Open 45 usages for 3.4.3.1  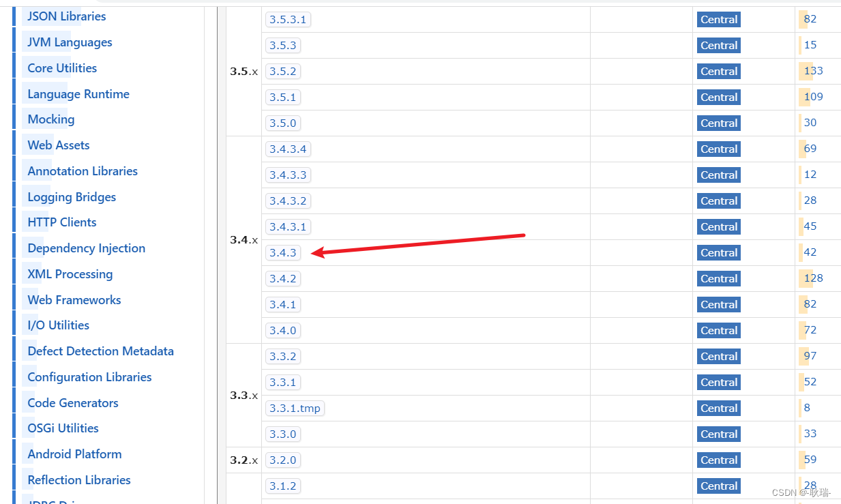pos(810,226)
